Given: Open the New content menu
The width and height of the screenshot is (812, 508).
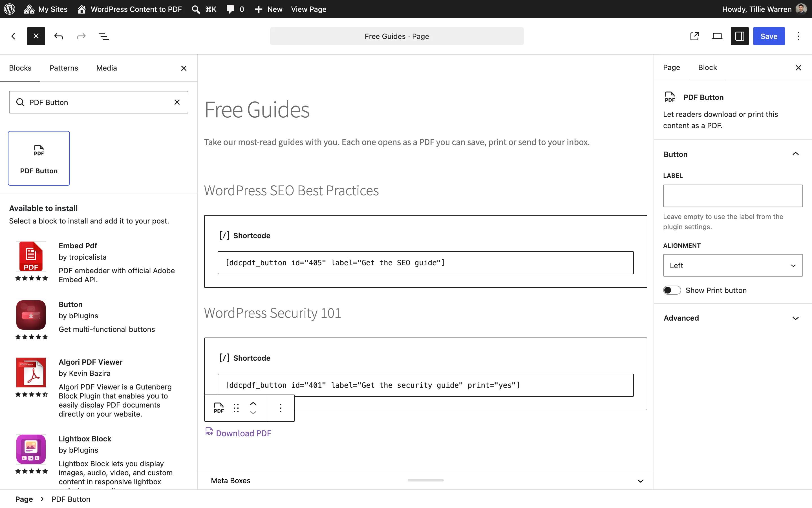Looking at the screenshot, I should 268,9.
